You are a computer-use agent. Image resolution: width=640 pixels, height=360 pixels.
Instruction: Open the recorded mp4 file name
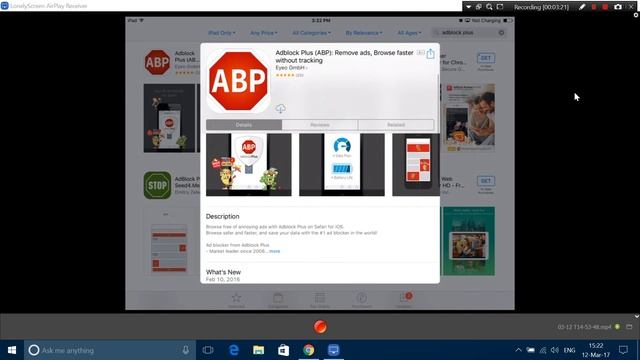(x=584, y=327)
